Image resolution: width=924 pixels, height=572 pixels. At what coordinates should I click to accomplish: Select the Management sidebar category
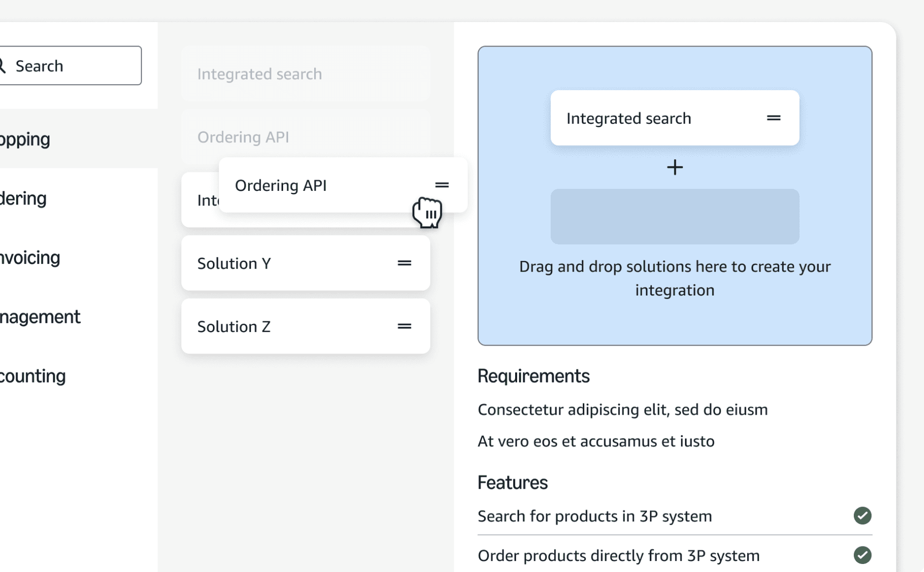click(x=40, y=317)
